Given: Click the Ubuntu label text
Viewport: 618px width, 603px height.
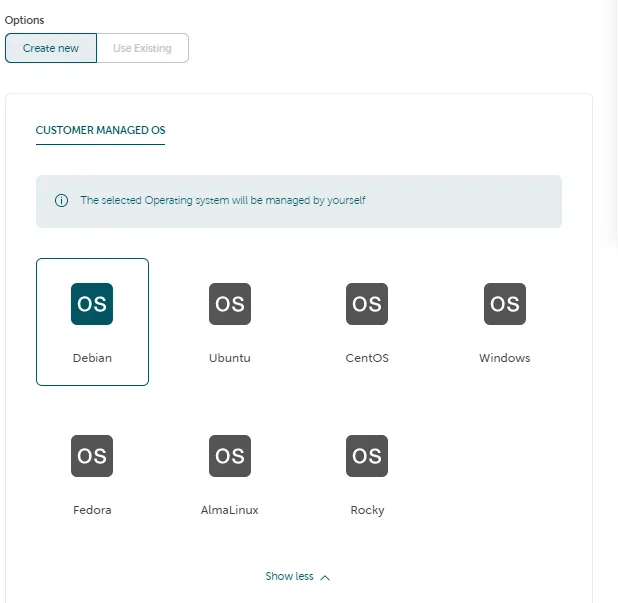Looking at the screenshot, I should 230,358.
